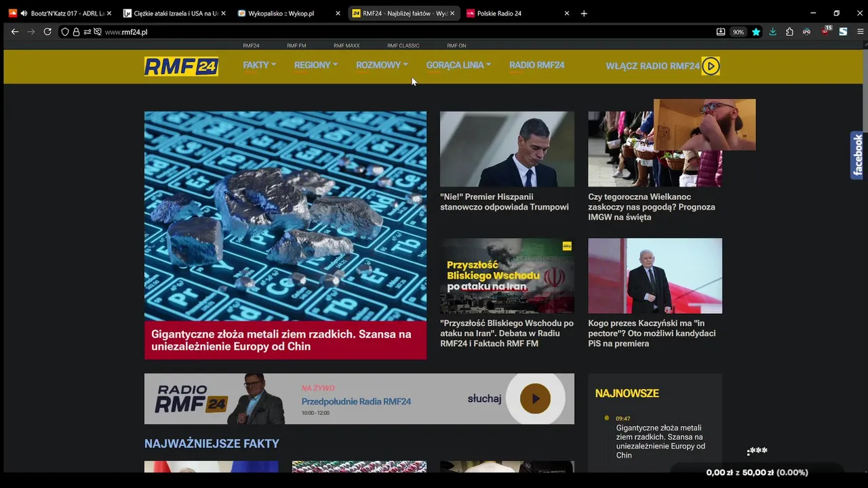Click the NAJWAŻNIEJSZE FAKTY section heading
The width and height of the screenshot is (868, 488).
212,444
